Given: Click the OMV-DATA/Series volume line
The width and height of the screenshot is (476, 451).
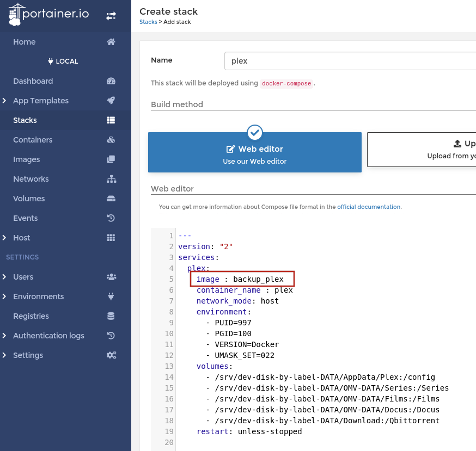Looking at the screenshot, I should click(x=332, y=388).
